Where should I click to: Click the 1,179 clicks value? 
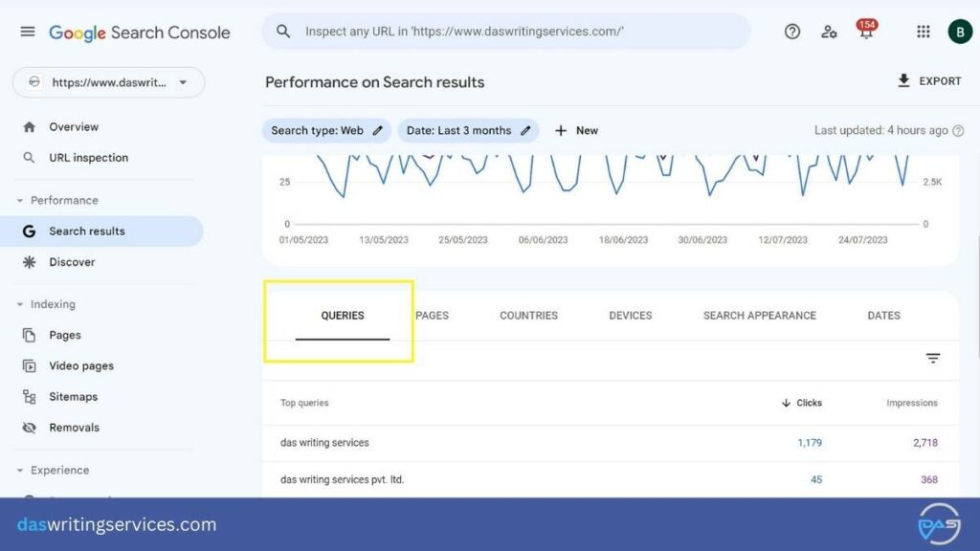point(810,443)
